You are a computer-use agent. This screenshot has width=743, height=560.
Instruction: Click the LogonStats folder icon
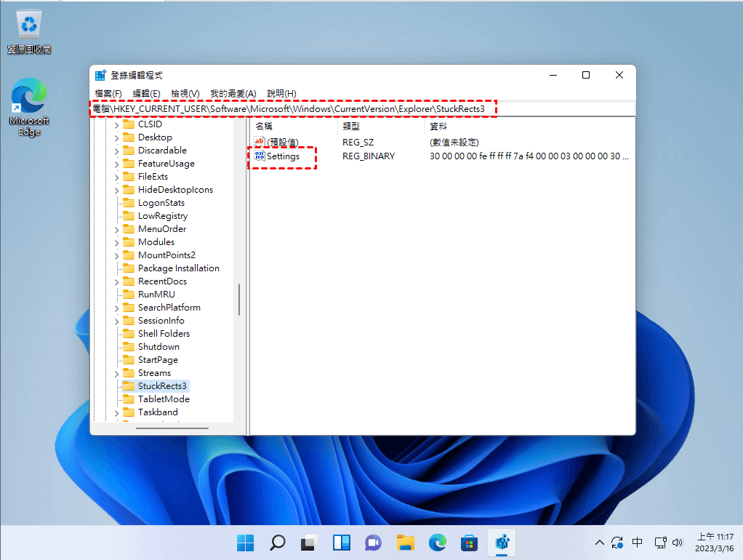pos(129,203)
